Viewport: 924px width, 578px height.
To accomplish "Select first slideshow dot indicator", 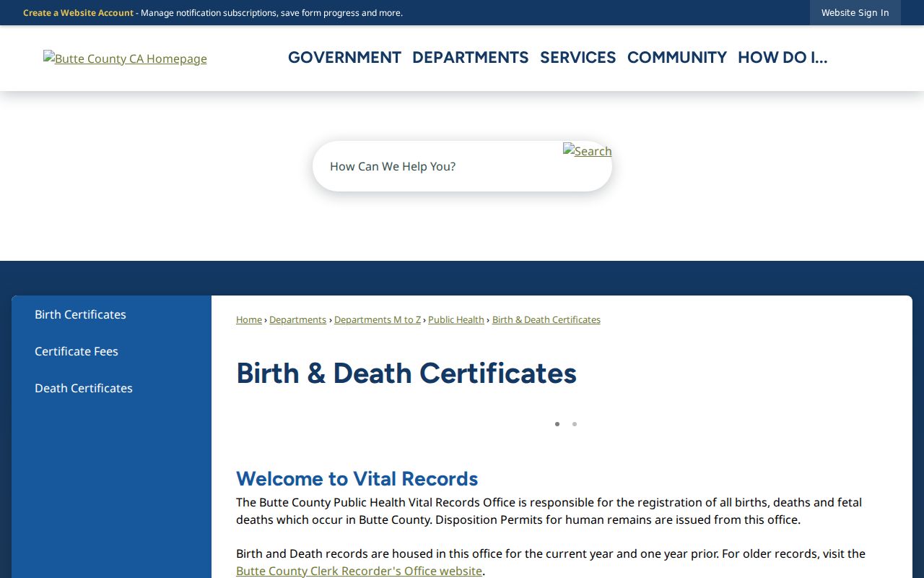I will pyautogui.click(x=557, y=424).
